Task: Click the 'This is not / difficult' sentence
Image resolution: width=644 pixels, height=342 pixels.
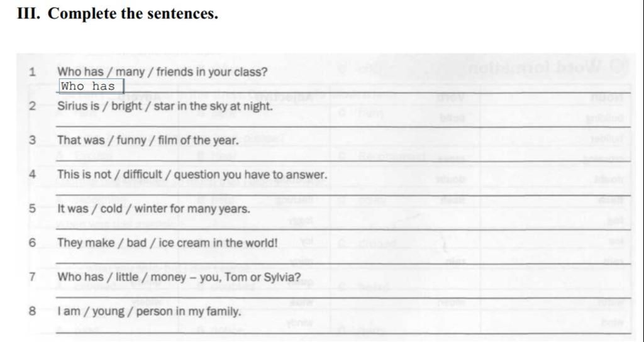Action: tap(192, 175)
